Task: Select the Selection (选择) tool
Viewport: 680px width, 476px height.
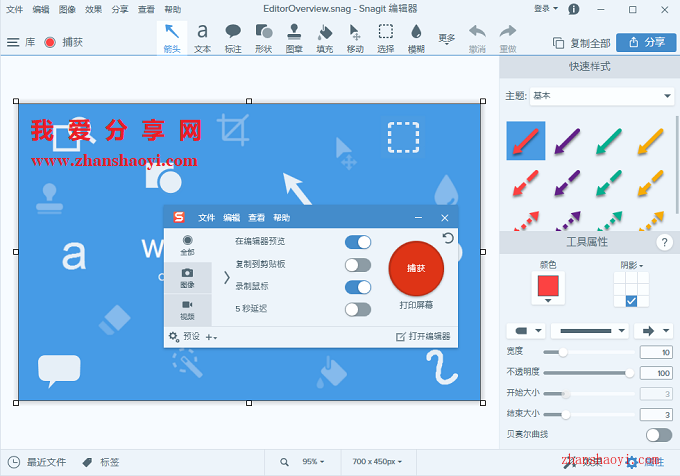Action: [386, 38]
